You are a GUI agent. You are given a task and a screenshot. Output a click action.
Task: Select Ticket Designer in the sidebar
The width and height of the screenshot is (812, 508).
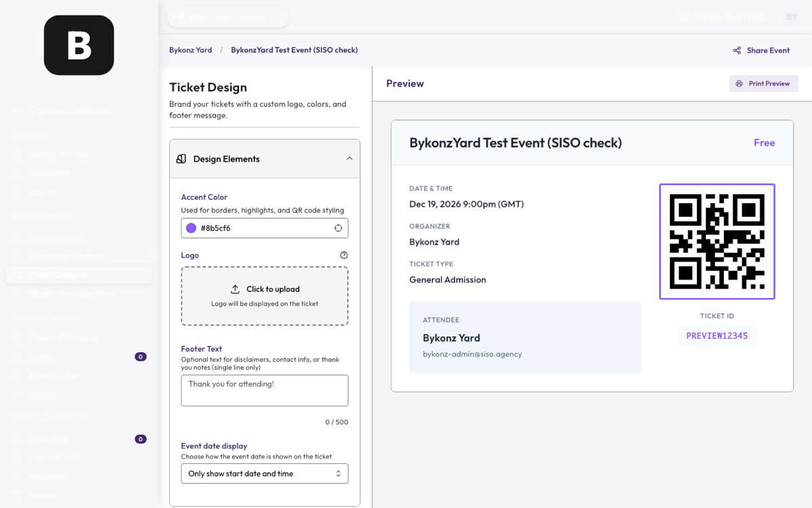pyautogui.click(x=78, y=275)
